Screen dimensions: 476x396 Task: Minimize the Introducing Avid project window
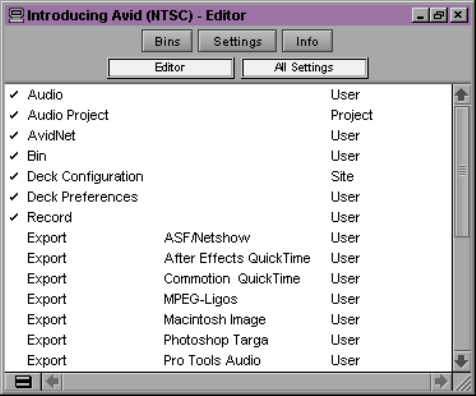pos(420,15)
